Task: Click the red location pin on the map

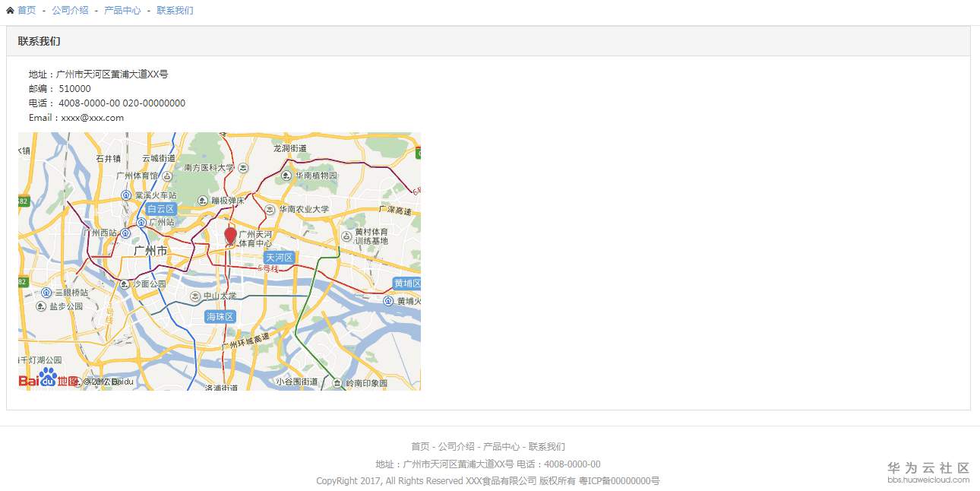Action: 230,236
